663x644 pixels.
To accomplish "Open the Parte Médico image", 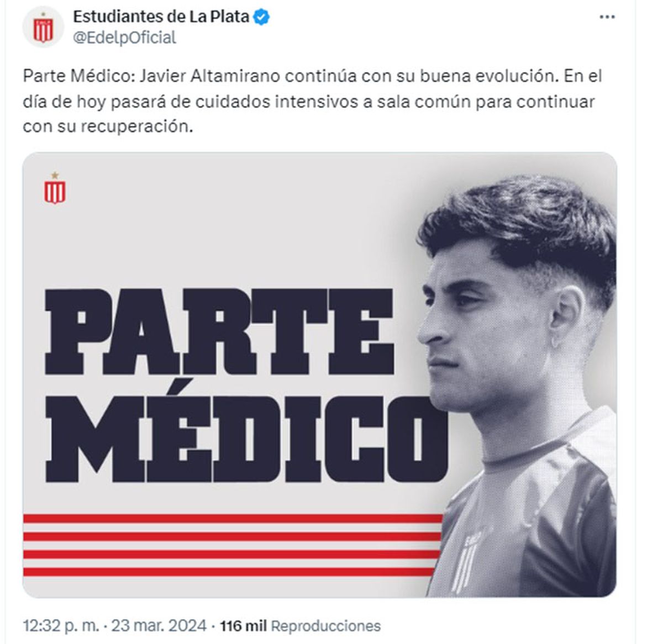I will click(319, 374).
